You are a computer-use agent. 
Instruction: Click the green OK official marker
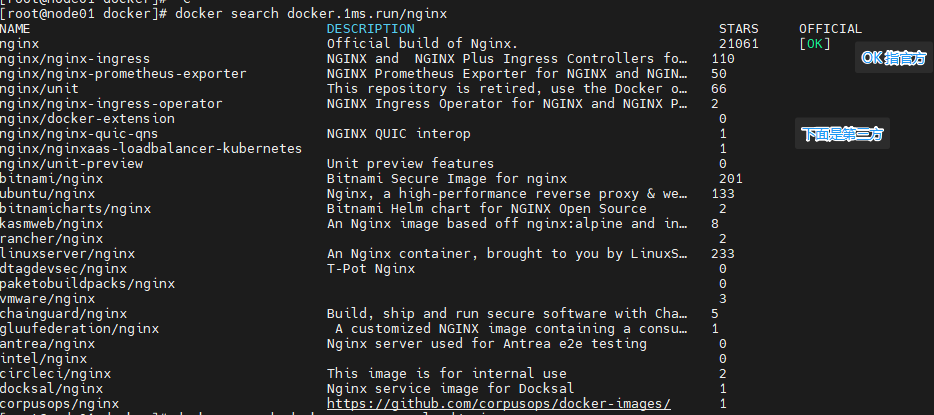pos(815,44)
